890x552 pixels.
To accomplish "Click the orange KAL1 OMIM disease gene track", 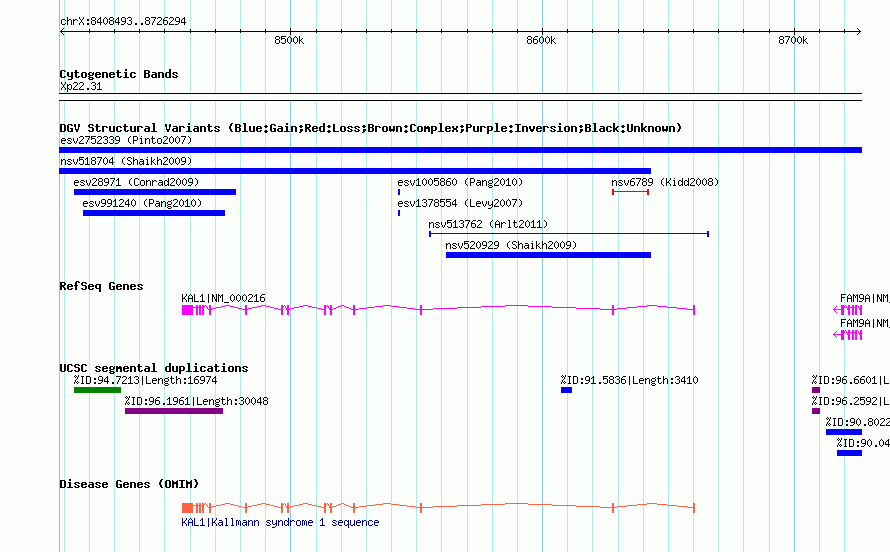I will click(x=438, y=508).
